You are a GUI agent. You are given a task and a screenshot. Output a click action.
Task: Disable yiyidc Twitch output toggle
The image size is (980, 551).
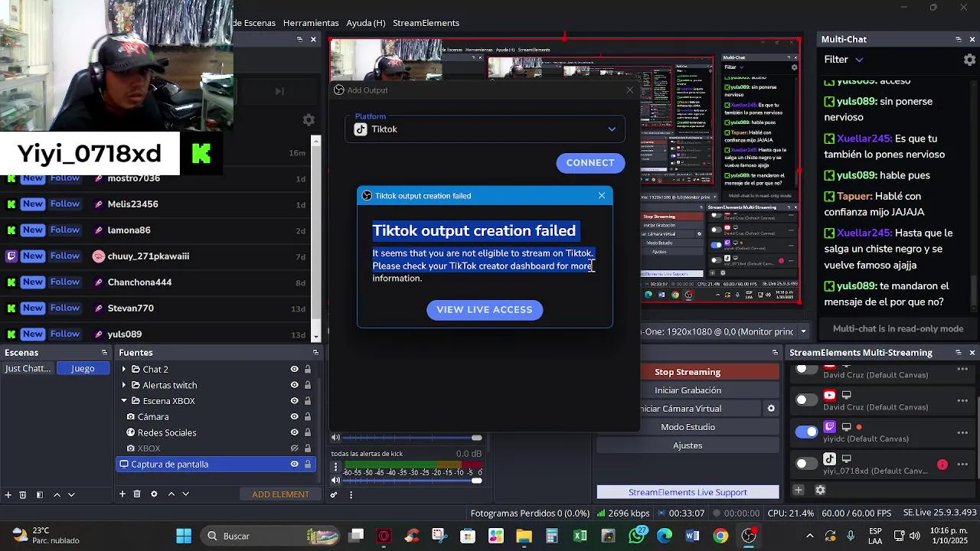point(806,432)
